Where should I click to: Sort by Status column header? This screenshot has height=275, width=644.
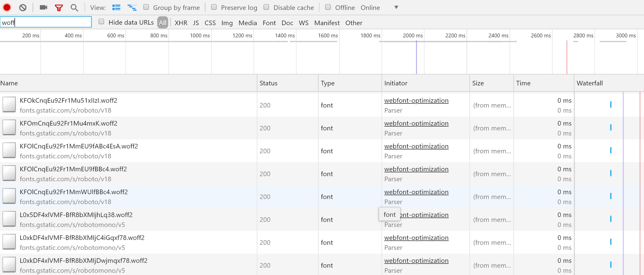click(x=288, y=83)
